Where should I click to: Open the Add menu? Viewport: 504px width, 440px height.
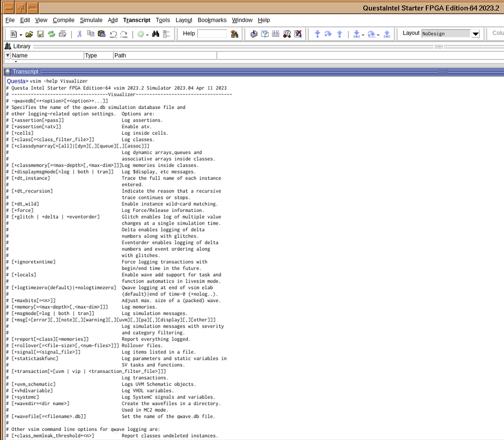[113, 20]
